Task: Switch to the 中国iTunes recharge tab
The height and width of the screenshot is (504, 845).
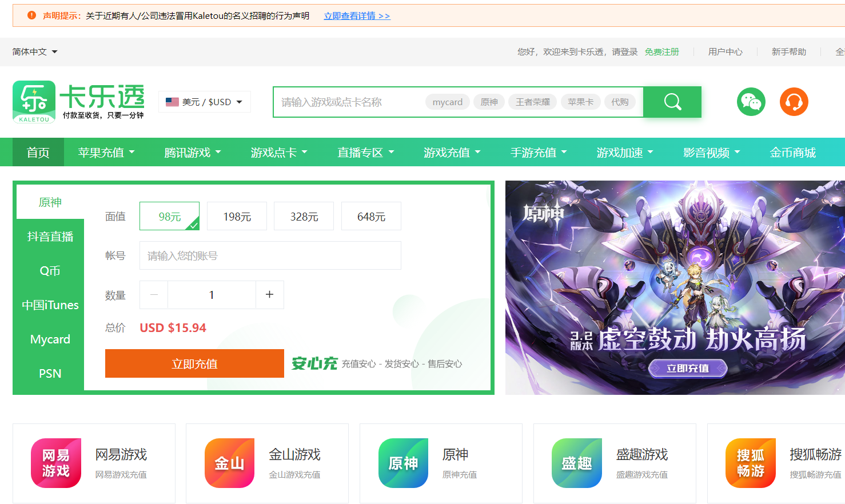Action: [x=50, y=305]
